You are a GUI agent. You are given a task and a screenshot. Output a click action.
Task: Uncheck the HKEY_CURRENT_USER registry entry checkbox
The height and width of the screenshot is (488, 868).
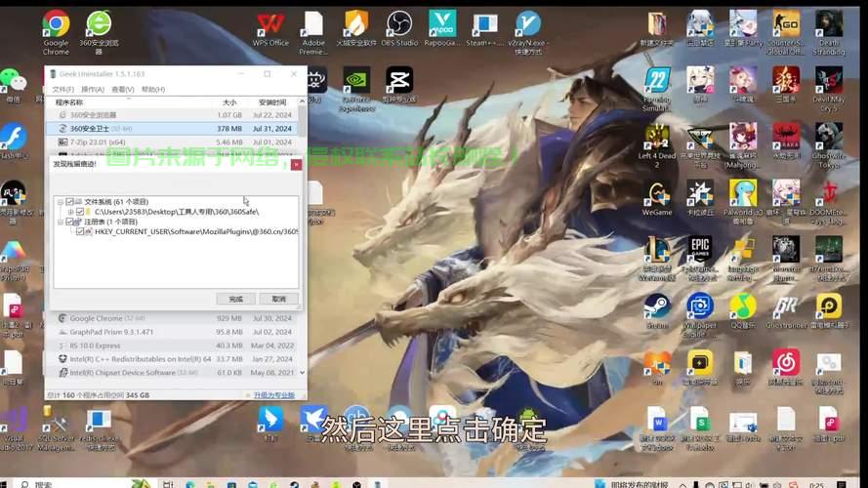pyautogui.click(x=80, y=232)
